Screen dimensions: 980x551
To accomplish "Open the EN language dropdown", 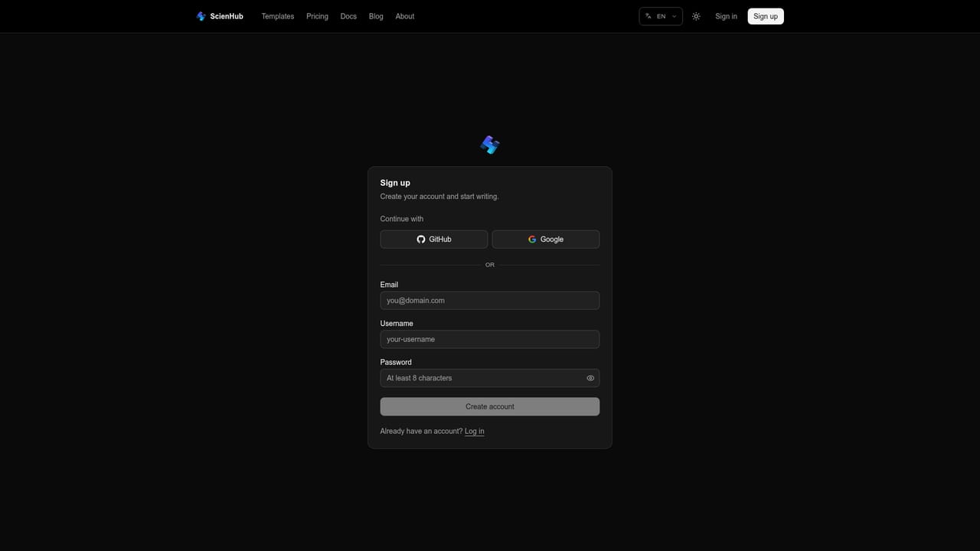I will point(661,16).
